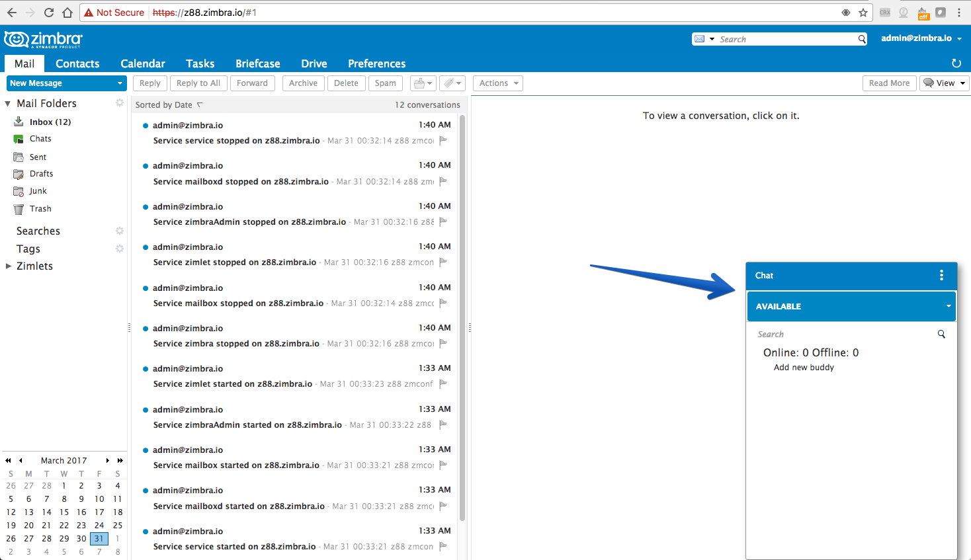Viewport: 971px width, 560px height.
Task: Flag the 'Service mailboxd stopped' message
Action: point(443,181)
